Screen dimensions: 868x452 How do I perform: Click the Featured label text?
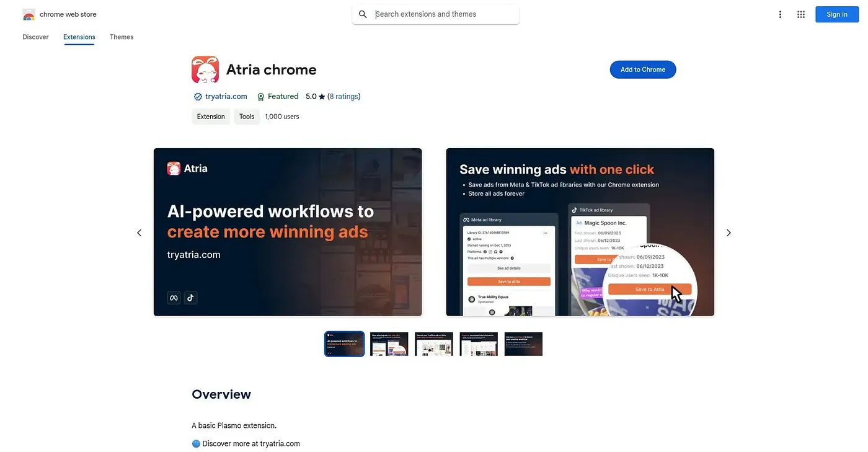(283, 97)
